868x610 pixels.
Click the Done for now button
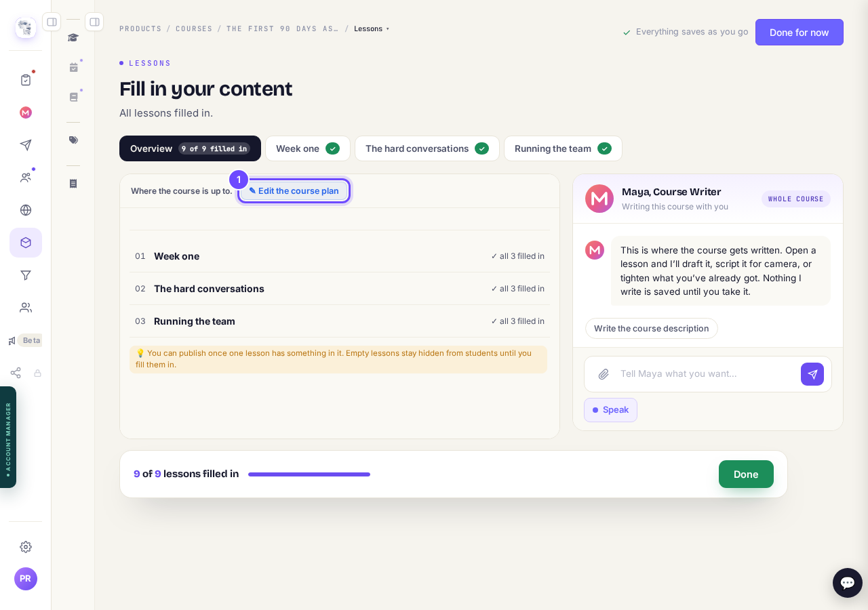(800, 33)
